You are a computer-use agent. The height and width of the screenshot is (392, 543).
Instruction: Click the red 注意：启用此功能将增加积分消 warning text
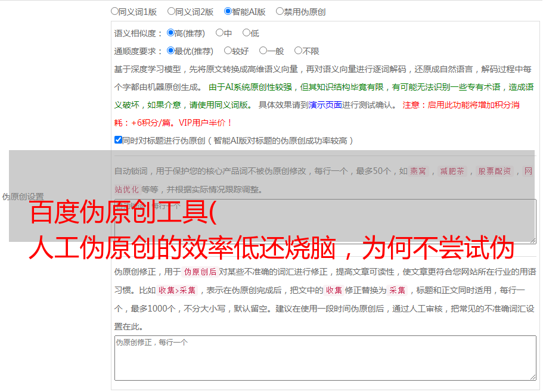[x=461, y=105]
